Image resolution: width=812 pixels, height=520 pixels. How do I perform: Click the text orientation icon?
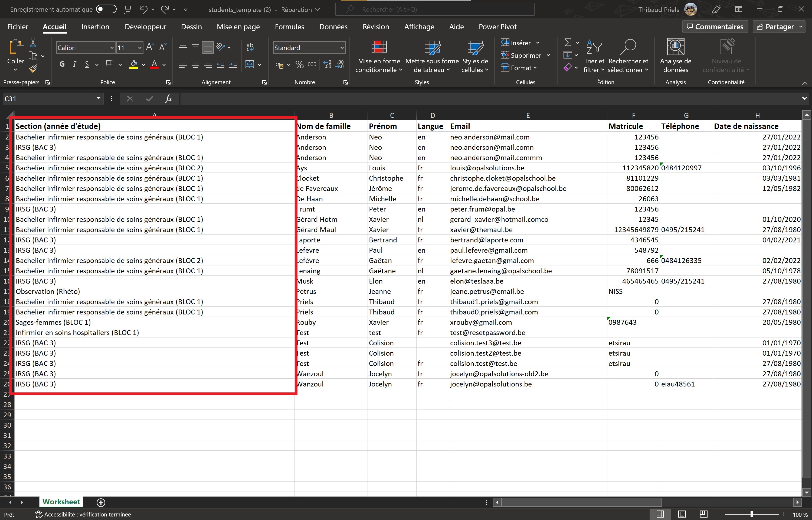pyautogui.click(x=221, y=47)
